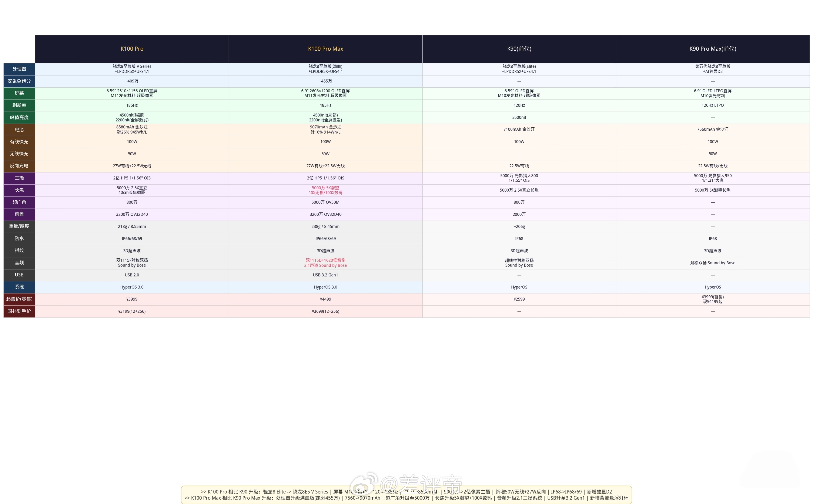
Task: Select the 有线快充 row label
Action: click(19, 142)
